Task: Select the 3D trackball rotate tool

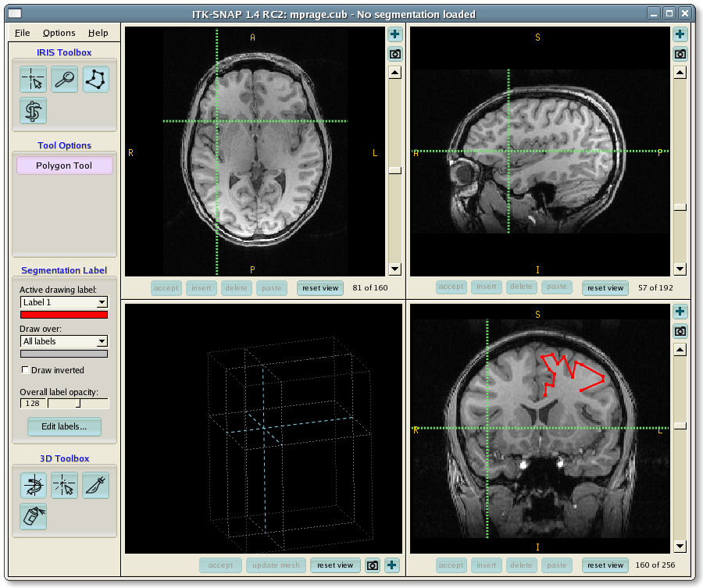Action: 34,486
